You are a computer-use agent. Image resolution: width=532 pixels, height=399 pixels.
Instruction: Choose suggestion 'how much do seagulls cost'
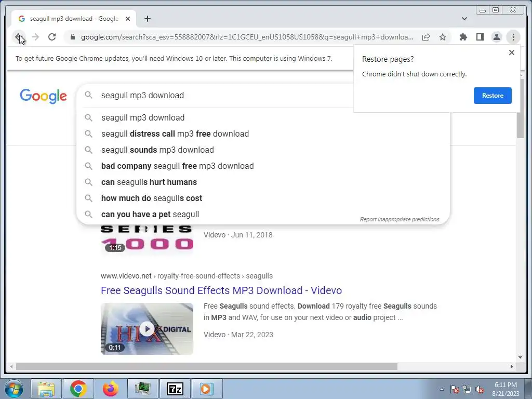coord(263,198)
